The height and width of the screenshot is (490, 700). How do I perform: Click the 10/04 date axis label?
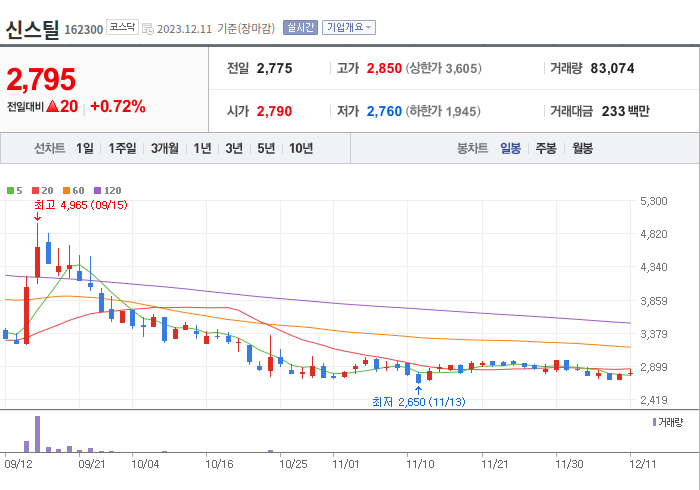click(x=145, y=464)
